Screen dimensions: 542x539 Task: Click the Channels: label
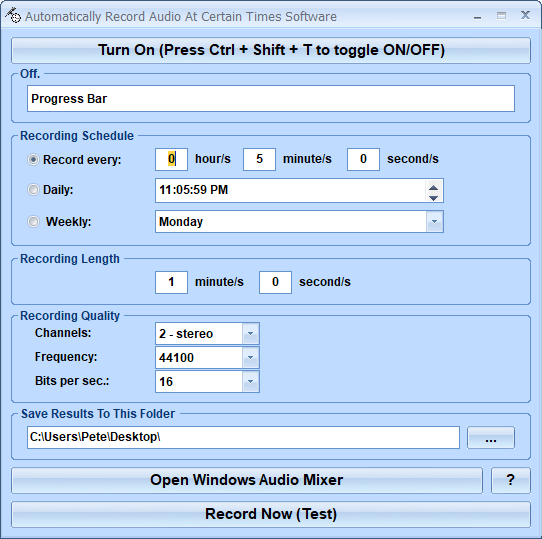[63, 333]
